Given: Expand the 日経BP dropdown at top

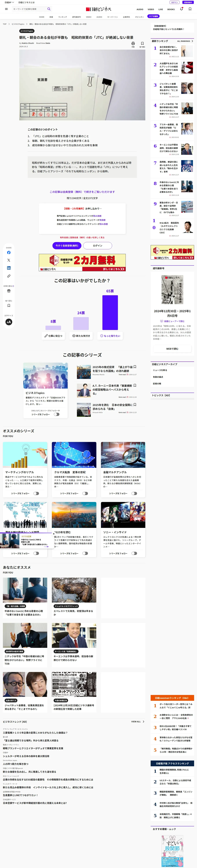Looking at the screenshot, I should click(x=9, y=2).
